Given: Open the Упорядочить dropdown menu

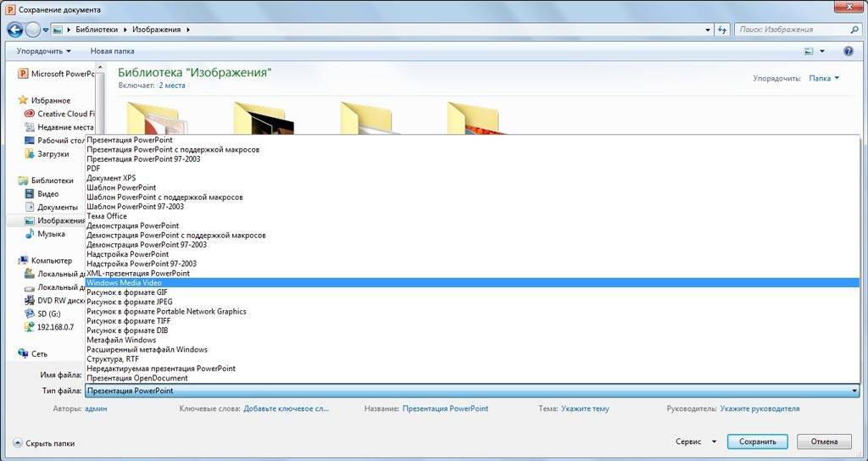Looking at the screenshot, I should pyautogui.click(x=43, y=52).
